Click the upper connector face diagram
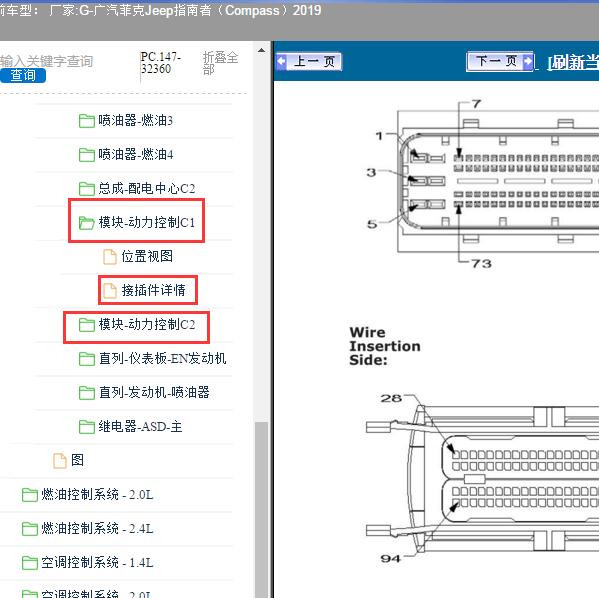The image size is (599, 598). point(498,182)
